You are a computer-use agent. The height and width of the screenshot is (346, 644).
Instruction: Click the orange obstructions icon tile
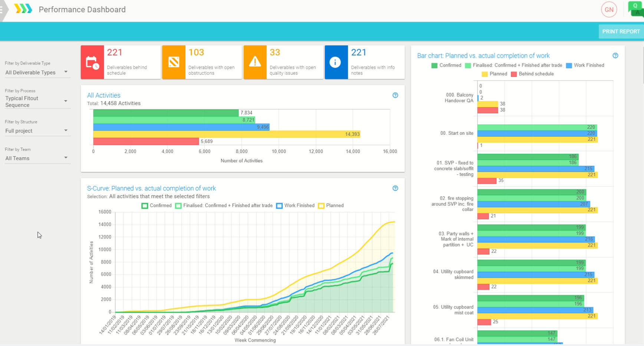coord(174,62)
